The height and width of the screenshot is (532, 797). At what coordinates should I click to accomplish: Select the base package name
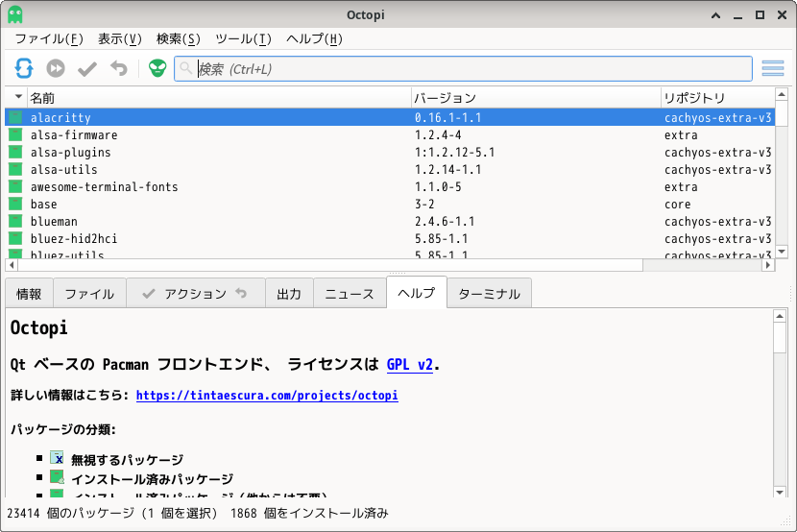[x=44, y=205]
